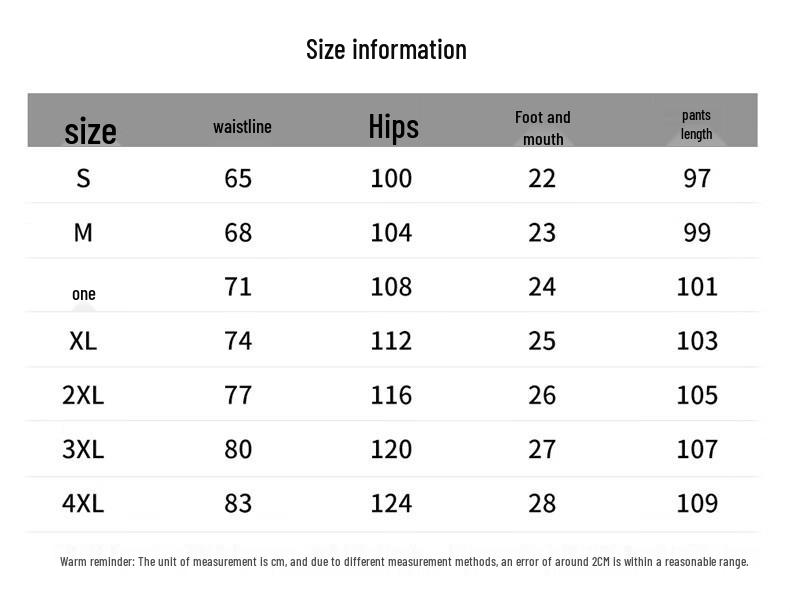Select the 2XL size row label

click(x=83, y=395)
